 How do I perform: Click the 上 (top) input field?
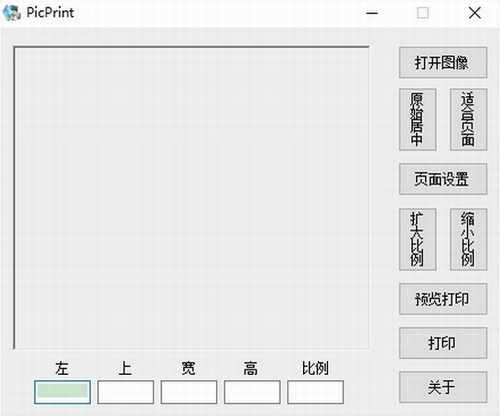[x=126, y=392]
